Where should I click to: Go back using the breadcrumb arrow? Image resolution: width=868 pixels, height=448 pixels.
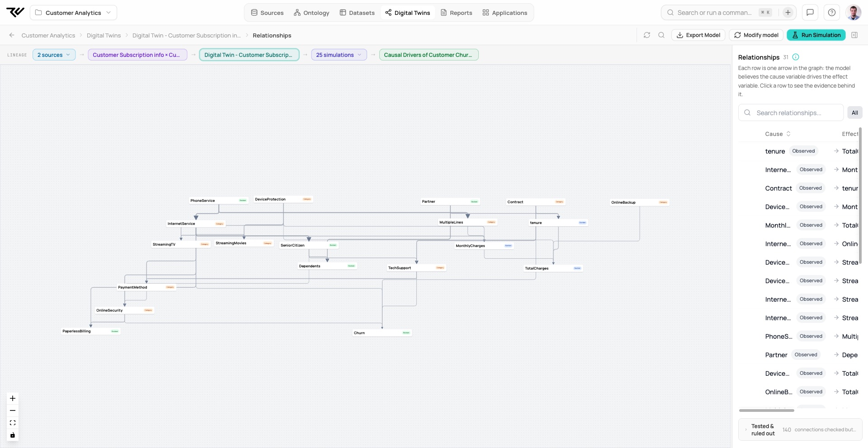[x=12, y=35]
